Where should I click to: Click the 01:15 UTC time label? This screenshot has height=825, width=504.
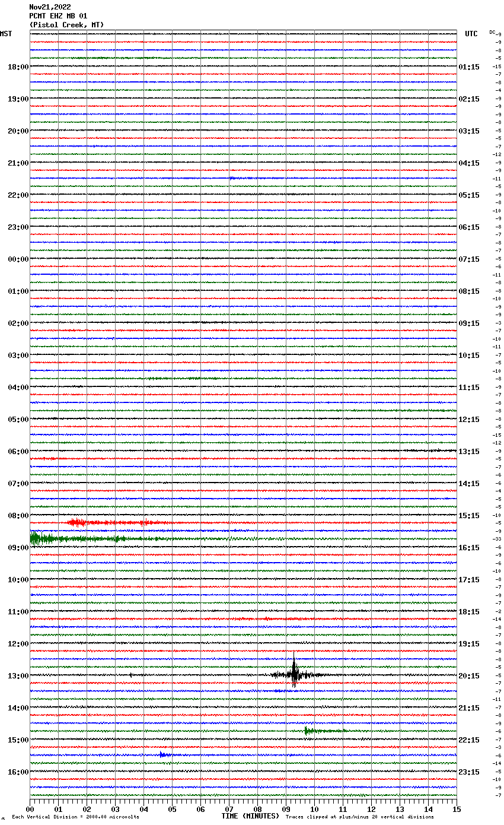coord(468,67)
